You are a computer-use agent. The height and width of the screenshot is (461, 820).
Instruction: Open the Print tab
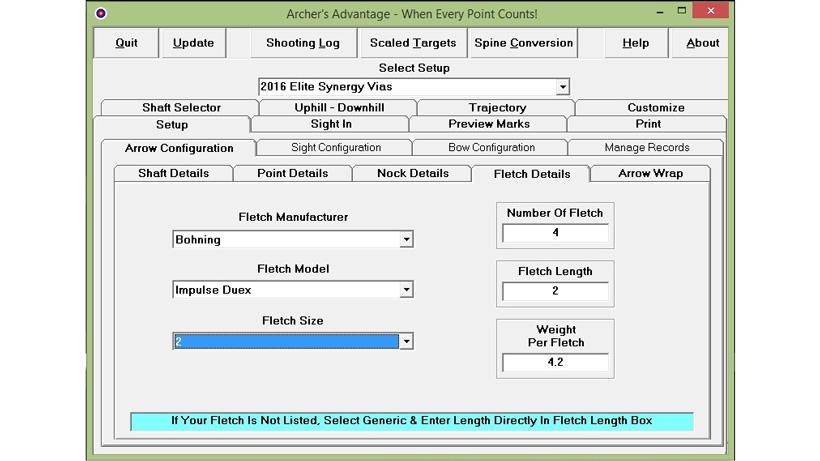(647, 124)
